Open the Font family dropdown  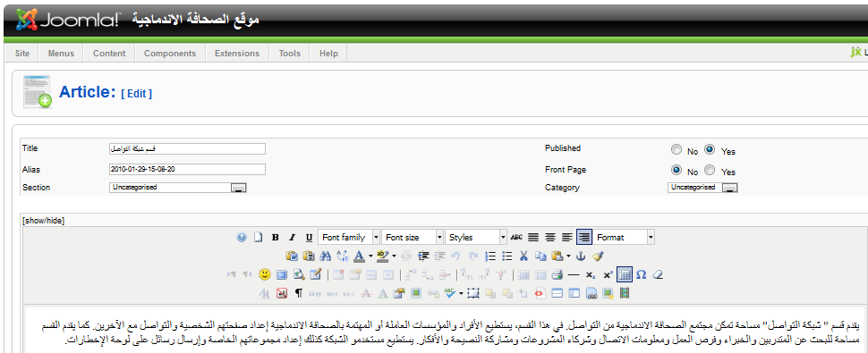pyautogui.click(x=349, y=238)
